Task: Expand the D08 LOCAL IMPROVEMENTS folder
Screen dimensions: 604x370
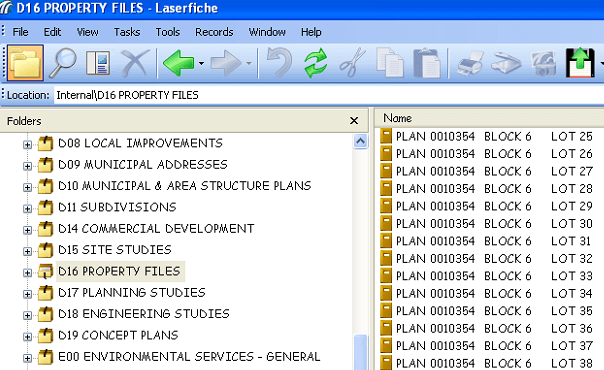Action: pos(27,145)
